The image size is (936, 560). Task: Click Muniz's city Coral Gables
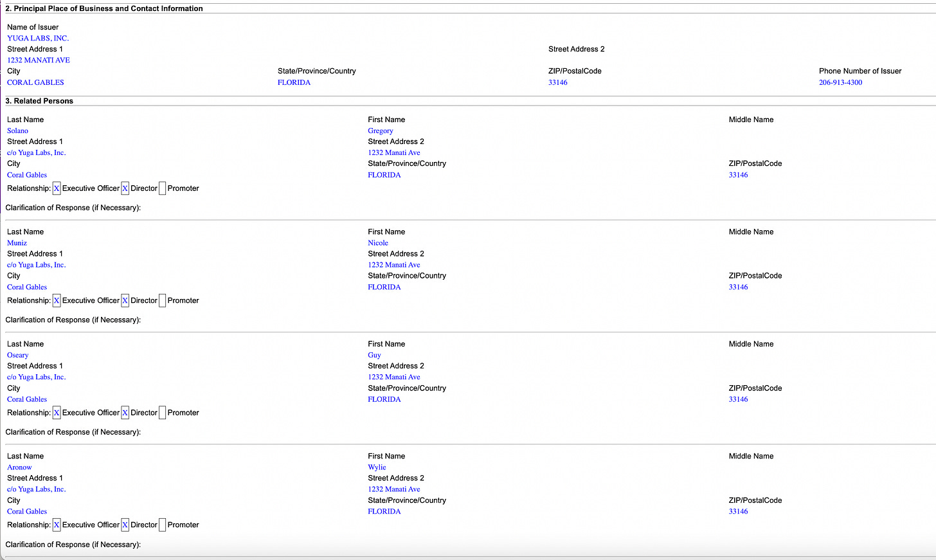click(x=27, y=287)
